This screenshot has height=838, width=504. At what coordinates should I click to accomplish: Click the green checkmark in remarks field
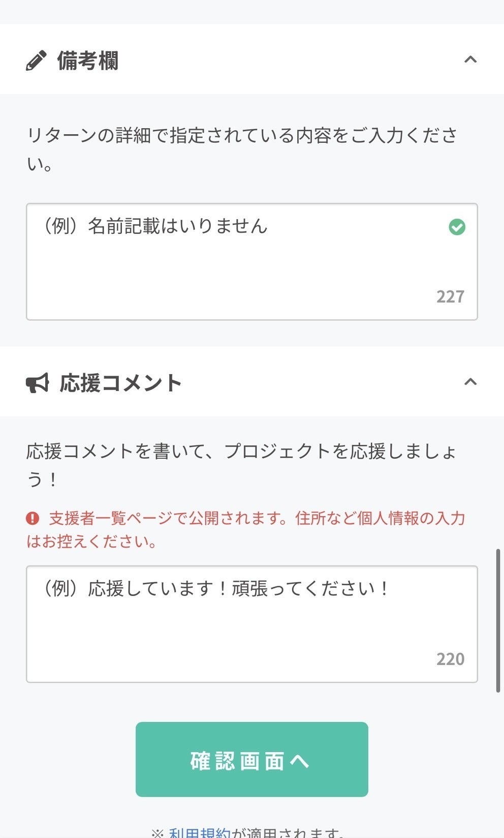[457, 227]
